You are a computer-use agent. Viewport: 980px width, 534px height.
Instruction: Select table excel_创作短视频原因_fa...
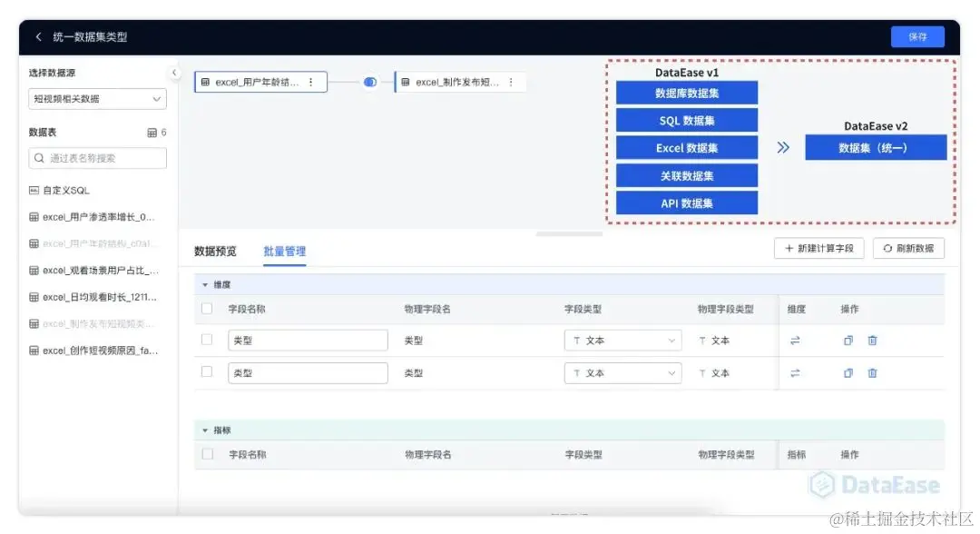(93, 351)
